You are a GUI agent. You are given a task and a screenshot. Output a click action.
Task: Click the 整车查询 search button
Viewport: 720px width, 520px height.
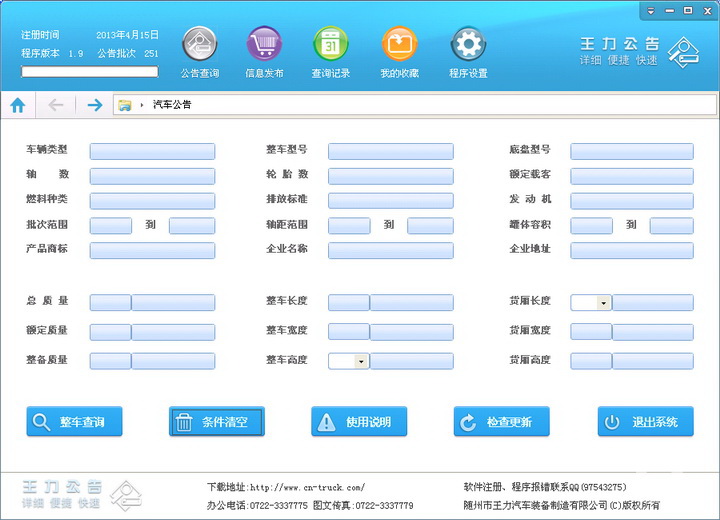pyautogui.click(x=74, y=422)
